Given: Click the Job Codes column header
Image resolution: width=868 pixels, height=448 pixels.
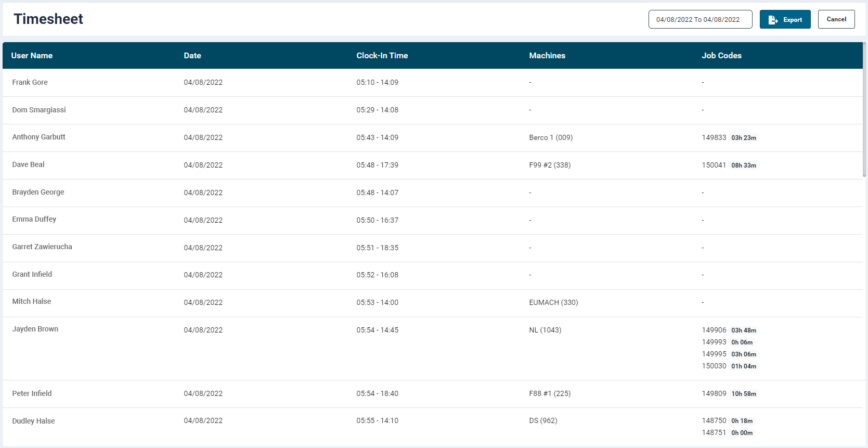Looking at the screenshot, I should point(721,56).
